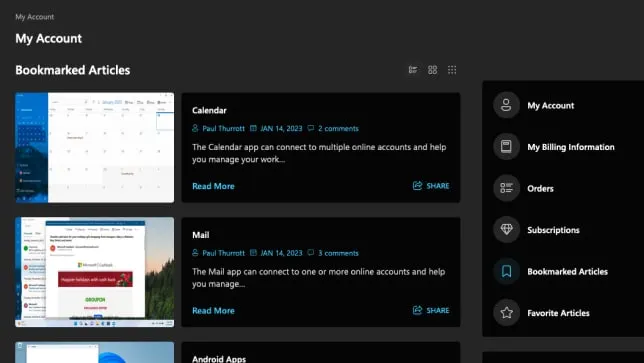Open 2 comments on Calendar article
This screenshot has height=363, width=644.
point(338,129)
